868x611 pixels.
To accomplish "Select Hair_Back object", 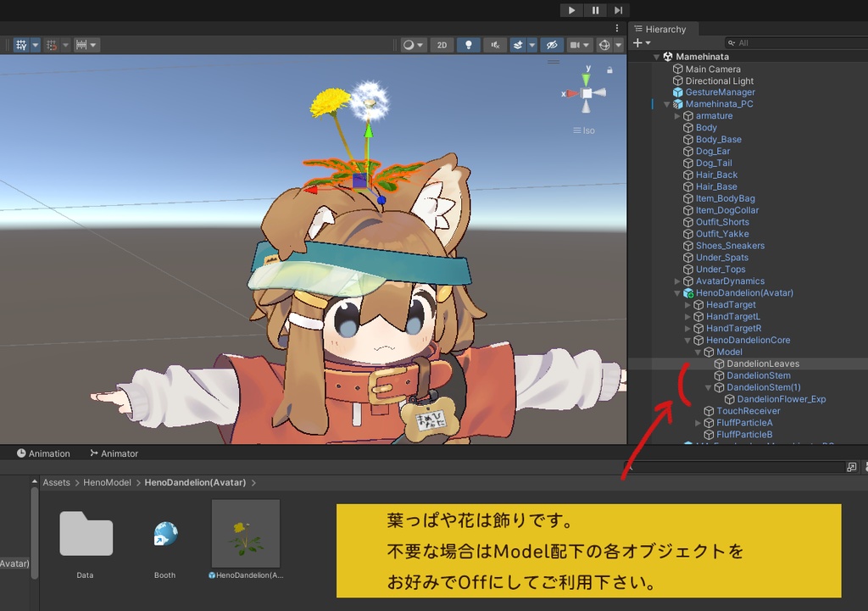I will (x=716, y=175).
